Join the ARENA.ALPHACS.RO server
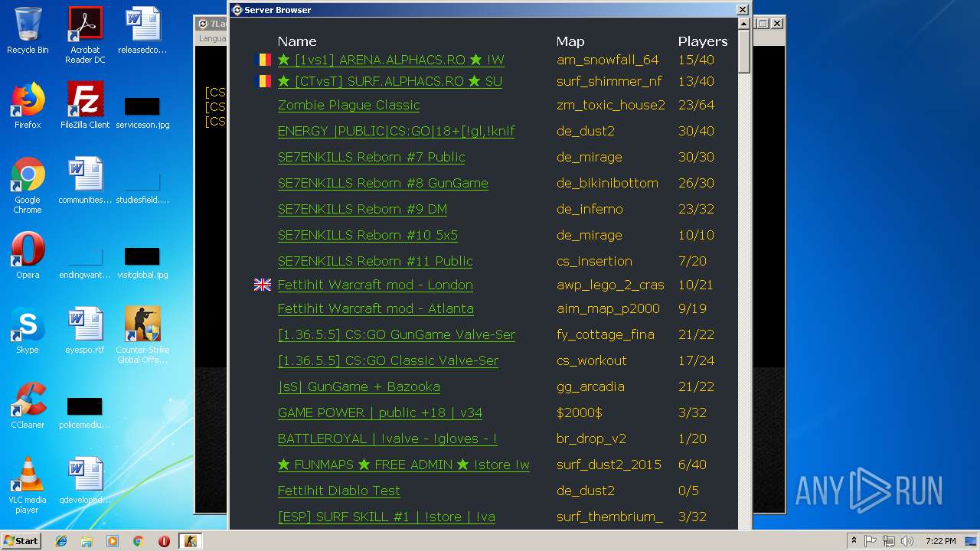 (391, 60)
